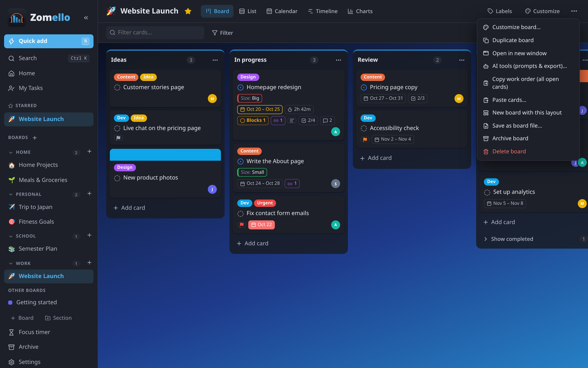Click the gold star favorite icon beside Website Launch
The image size is (588, 368).
tap(188, 11)
